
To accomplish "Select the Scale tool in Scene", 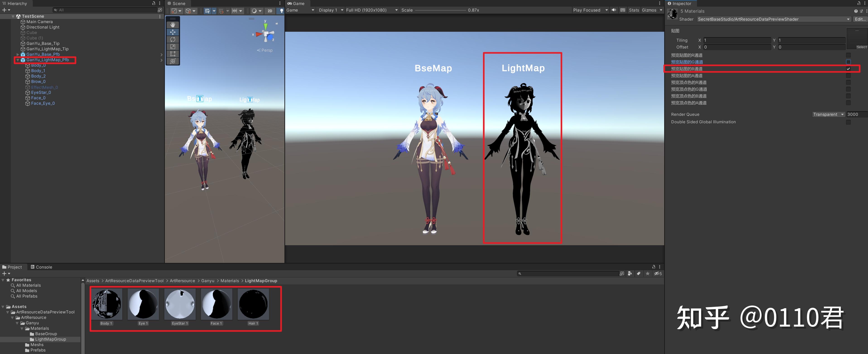I will 173,46.
